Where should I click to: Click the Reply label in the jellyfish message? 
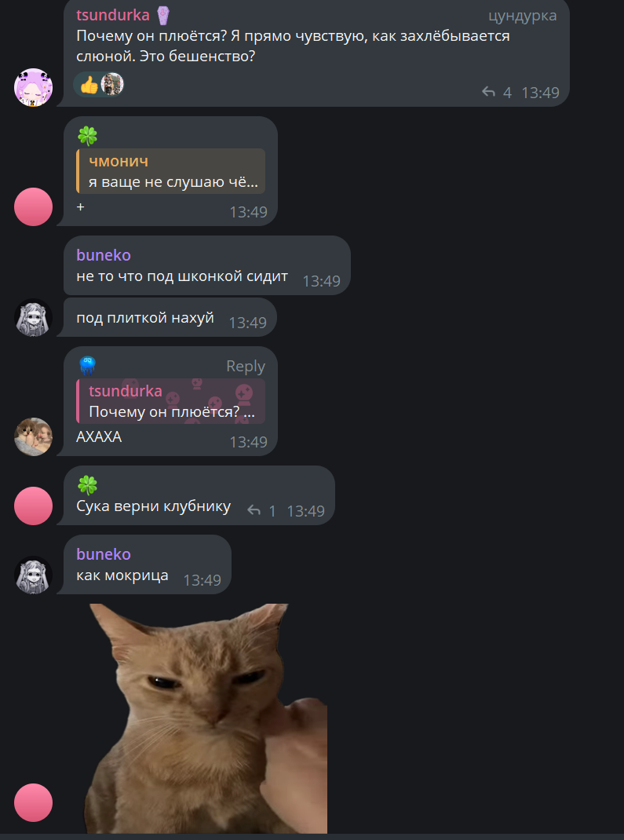tap(246, 366)
